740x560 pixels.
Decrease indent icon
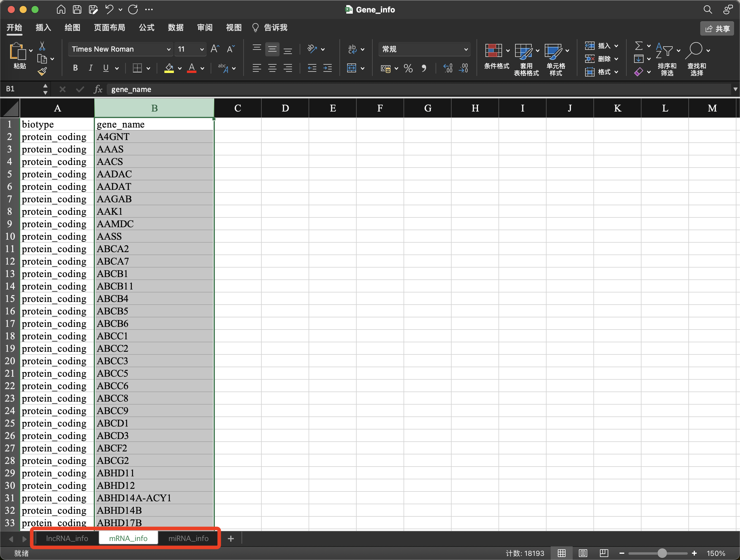pyautogui.click(x=312, y=68)
